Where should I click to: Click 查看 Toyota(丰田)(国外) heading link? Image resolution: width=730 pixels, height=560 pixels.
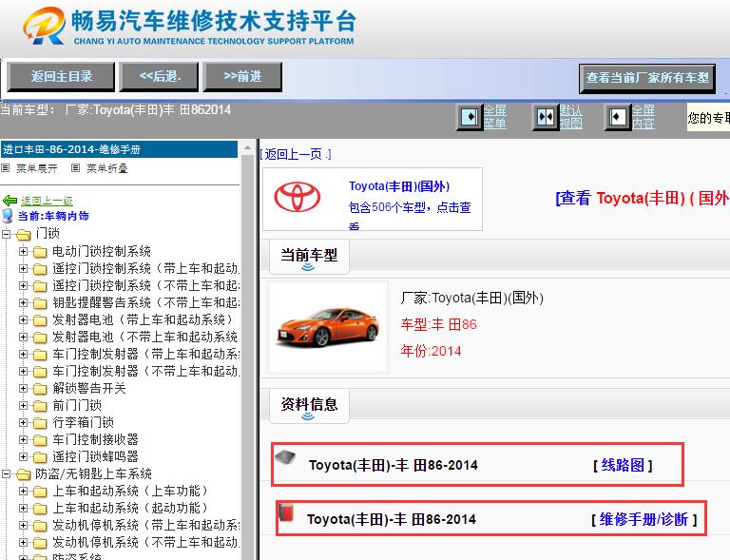click(643, 199)
